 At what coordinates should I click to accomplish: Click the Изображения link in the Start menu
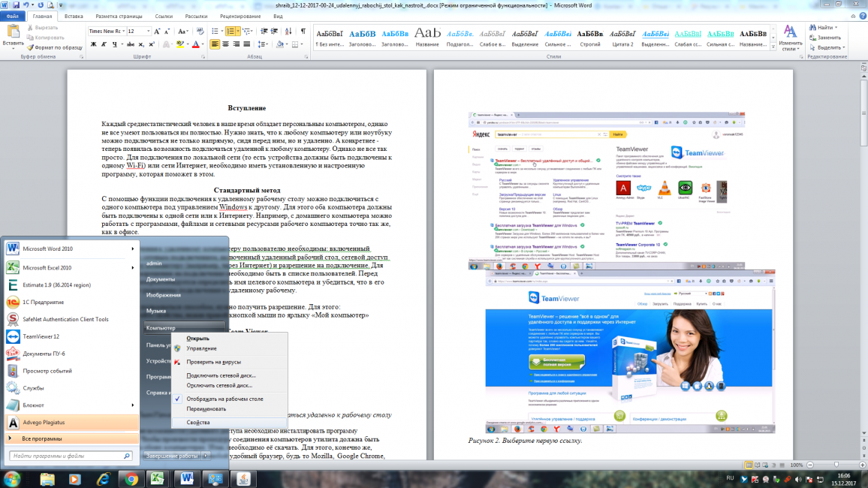tap(163, 296)
